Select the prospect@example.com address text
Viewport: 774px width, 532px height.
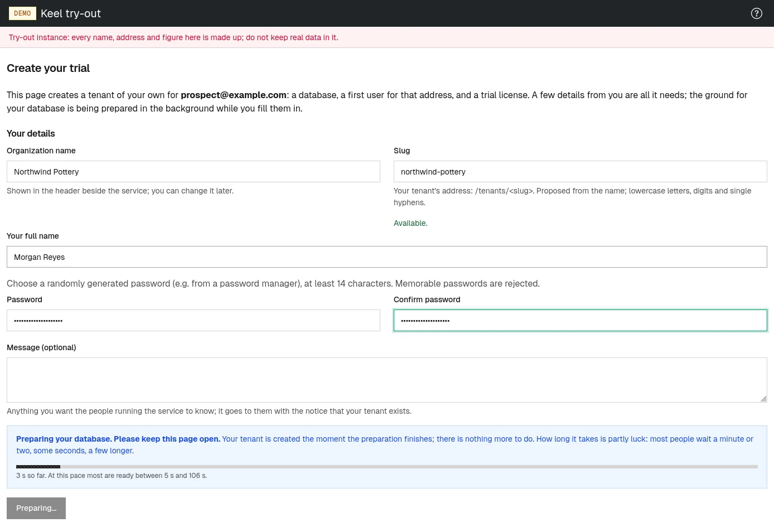[x=234, y=95]
